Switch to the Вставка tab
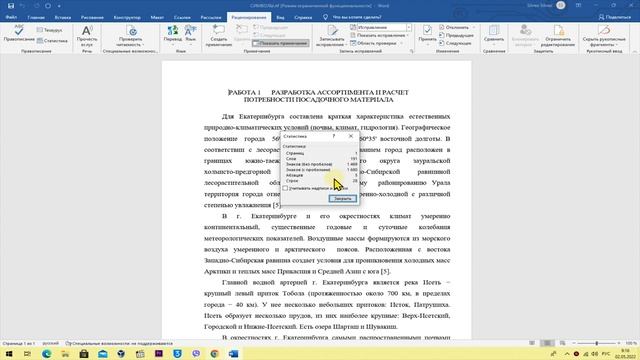 [62, 17]
